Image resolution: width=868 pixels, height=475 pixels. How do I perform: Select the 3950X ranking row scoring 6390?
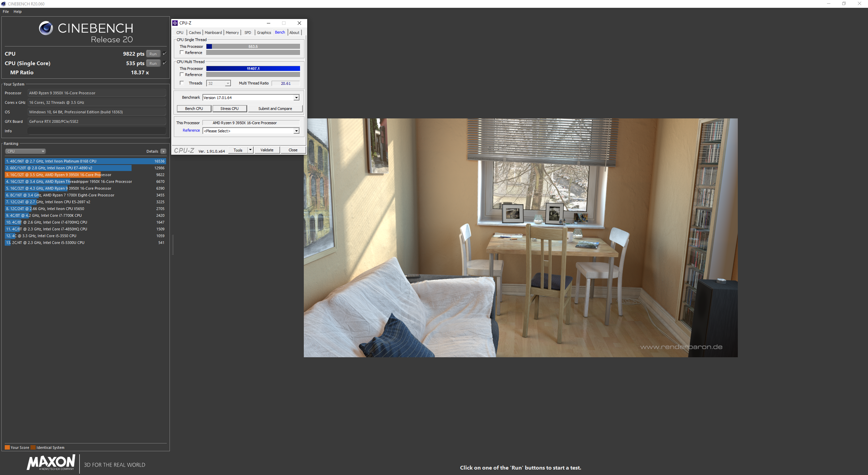tap(85, 188)
